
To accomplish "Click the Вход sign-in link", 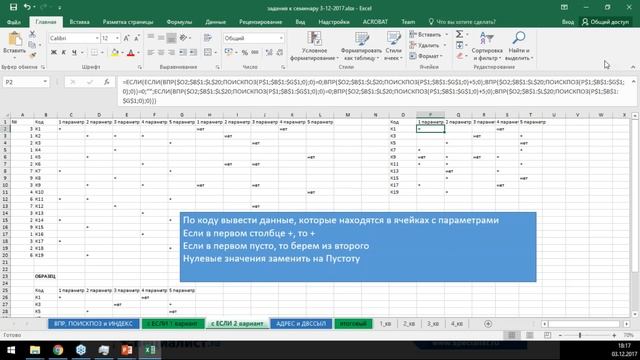I will point(568,22).
